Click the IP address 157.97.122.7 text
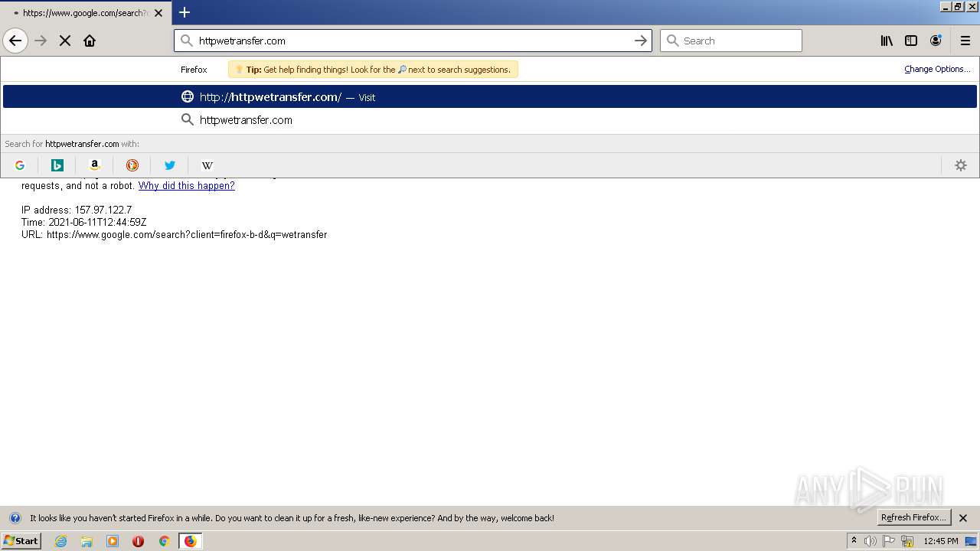Image resolution: width=980 pixels, height=551 pixels. 77,210
